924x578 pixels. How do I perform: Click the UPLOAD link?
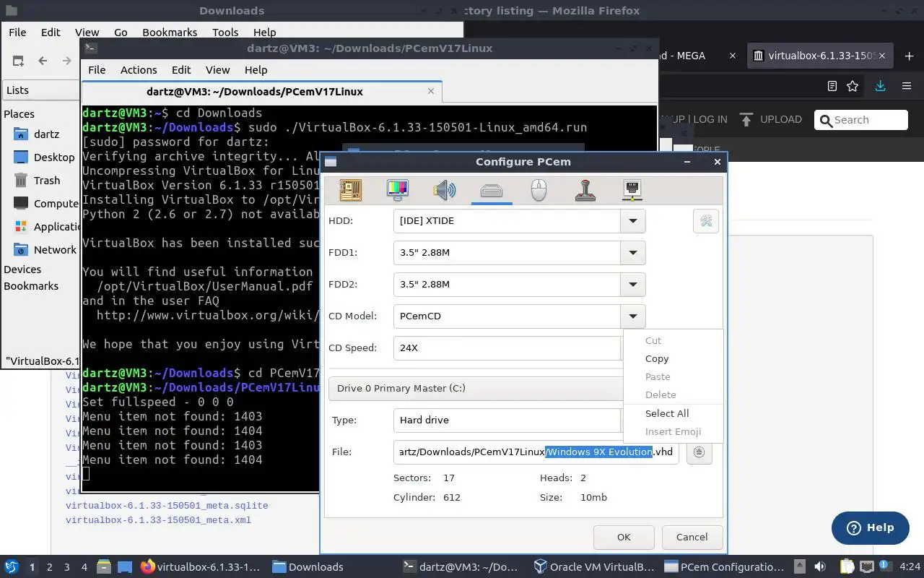pyautogui.click(x=771, y=119)
